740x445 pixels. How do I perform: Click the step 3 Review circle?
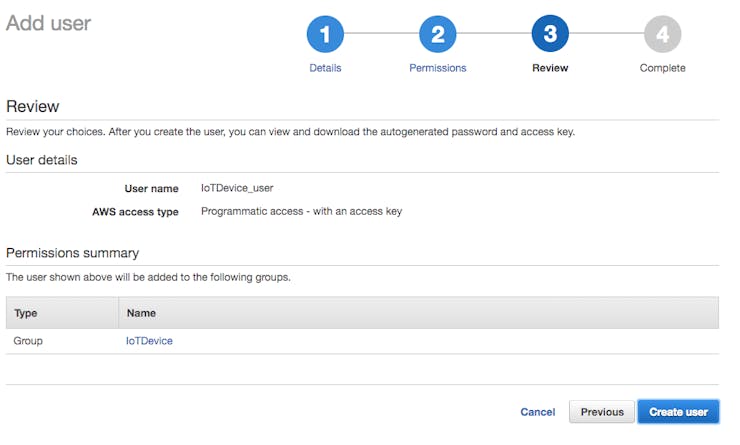pos(550,34)
